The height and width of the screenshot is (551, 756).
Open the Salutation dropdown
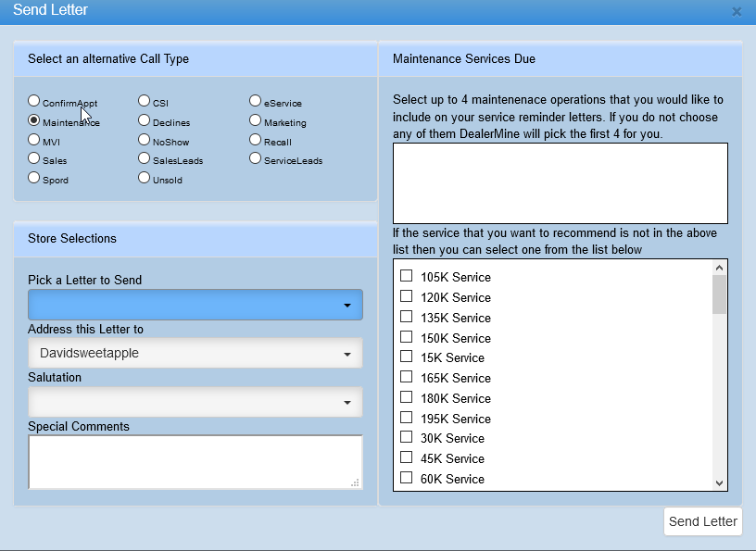click(195, 402)
